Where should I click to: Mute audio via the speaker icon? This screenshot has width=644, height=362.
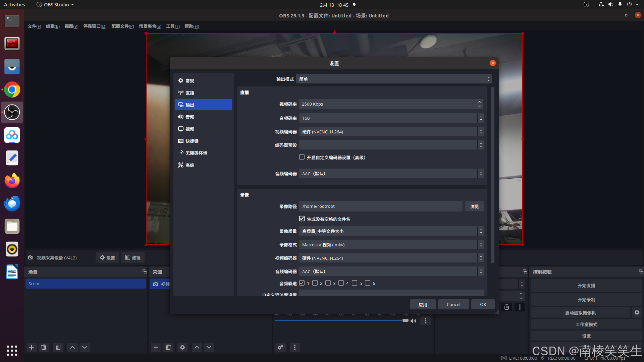click(x=413, y=321)
